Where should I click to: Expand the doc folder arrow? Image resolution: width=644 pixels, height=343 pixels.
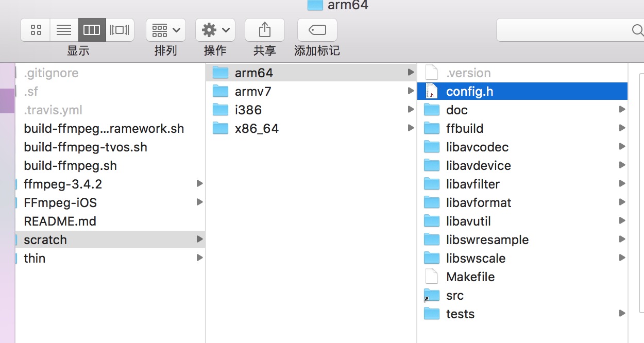click(x=622, y=110)
